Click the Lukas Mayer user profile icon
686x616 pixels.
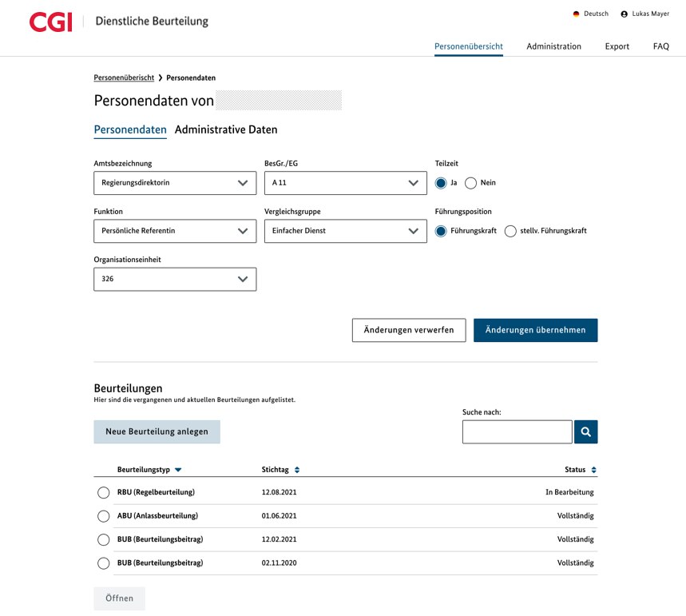click(x=625, y=14)
